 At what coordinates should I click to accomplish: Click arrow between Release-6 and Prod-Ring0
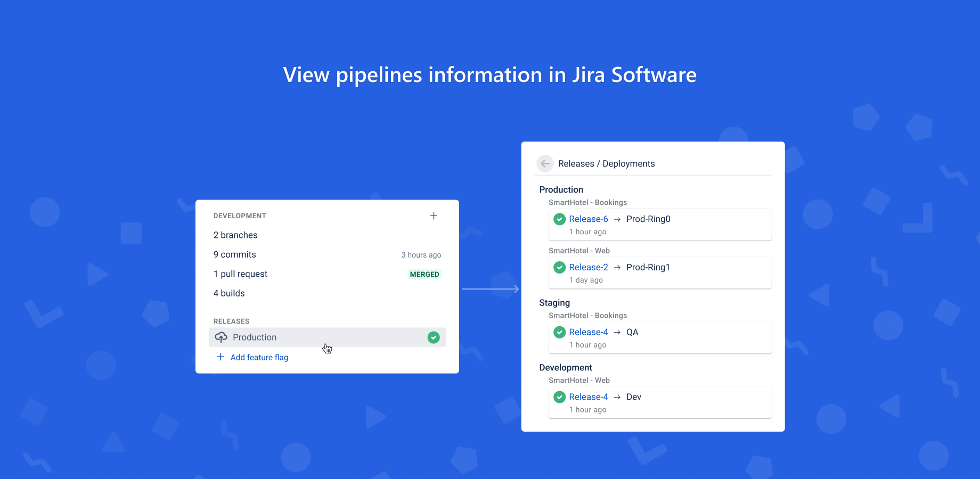point(617,219)
